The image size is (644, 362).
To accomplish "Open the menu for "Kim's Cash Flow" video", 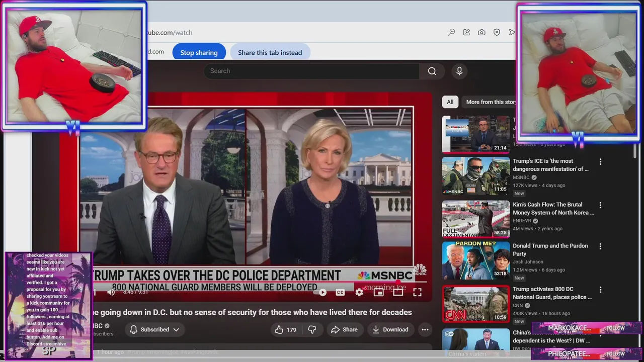I will pos(600,205).
